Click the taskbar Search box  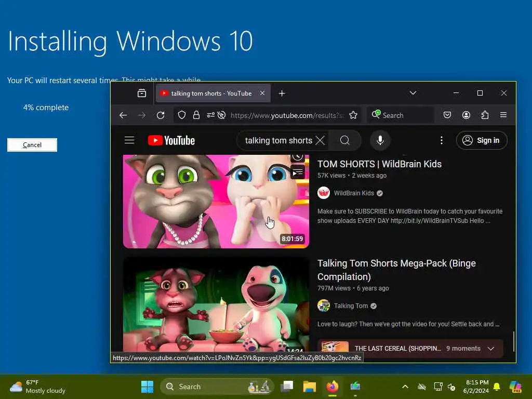tap(217, 387)
